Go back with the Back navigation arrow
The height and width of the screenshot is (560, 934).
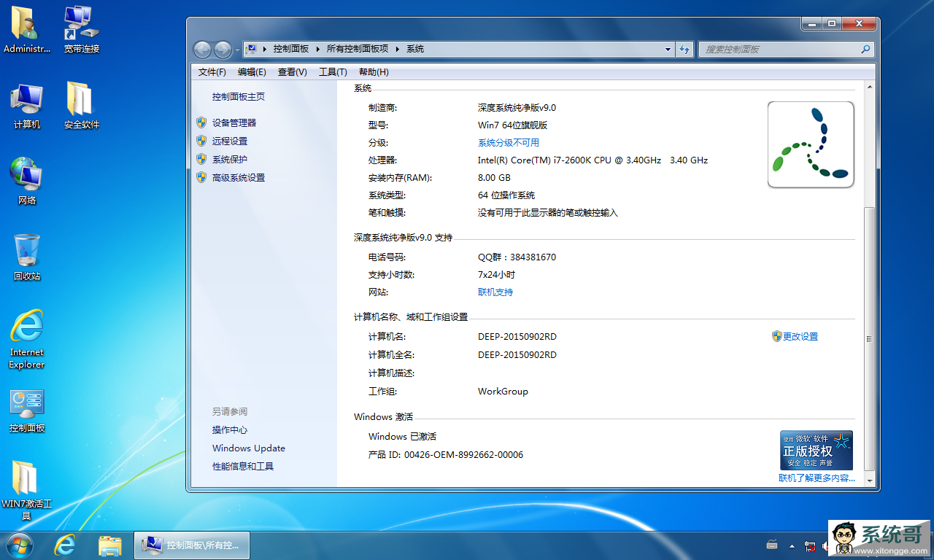coord(202,50)
